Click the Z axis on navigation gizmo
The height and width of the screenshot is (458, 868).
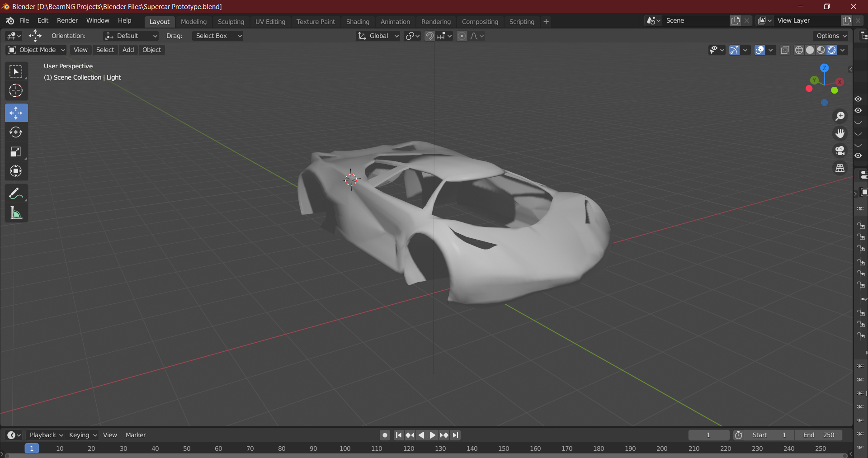(825, 68)
